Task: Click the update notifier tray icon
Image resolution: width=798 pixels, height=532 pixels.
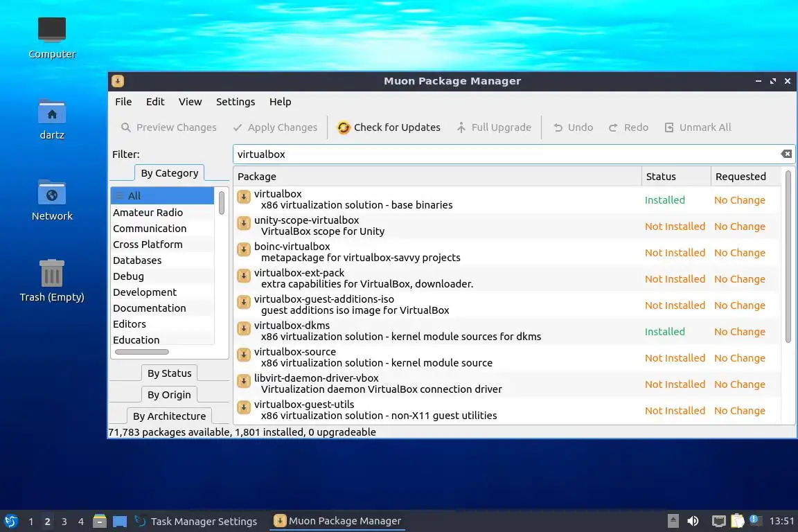Action: point(755,520)
